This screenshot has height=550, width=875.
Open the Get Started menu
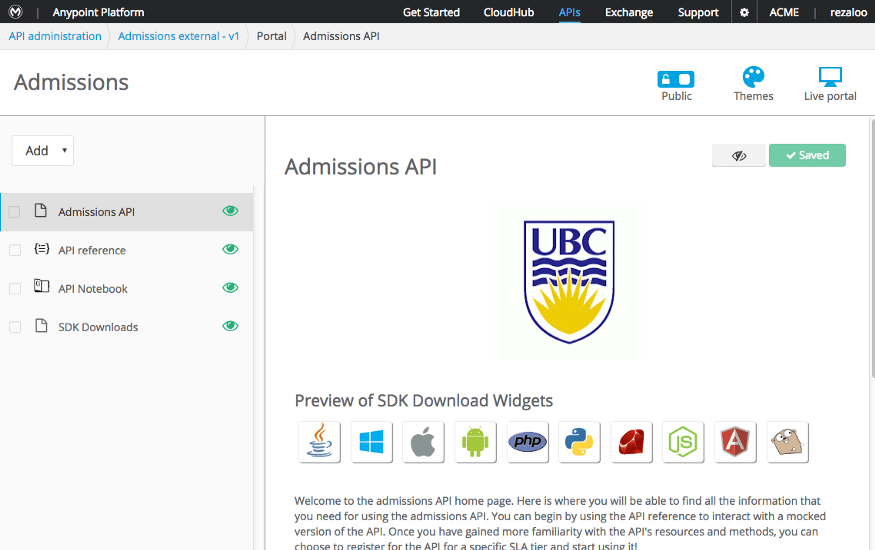tap(431, 12)
